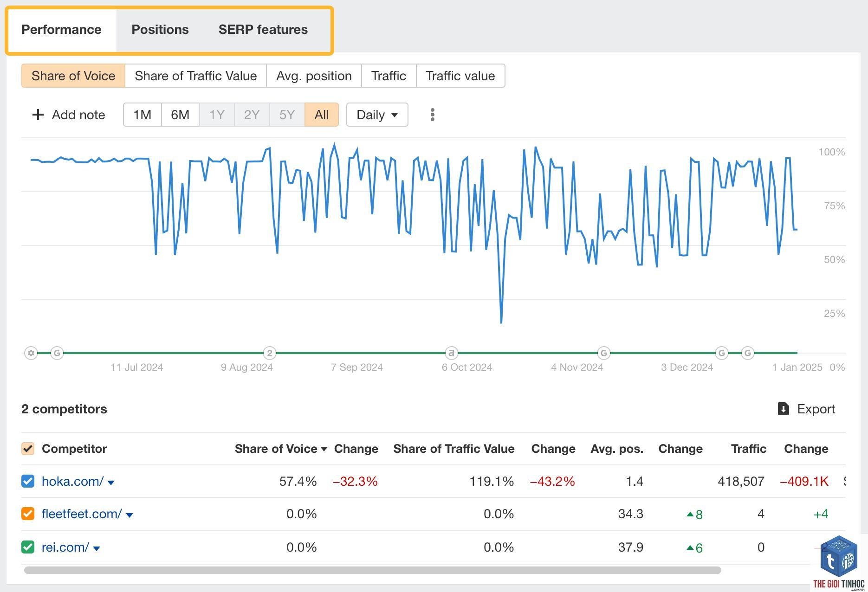Open the SERP features tab
The height and width of the screenshot is (592, 868).
(x=263, y=30)
